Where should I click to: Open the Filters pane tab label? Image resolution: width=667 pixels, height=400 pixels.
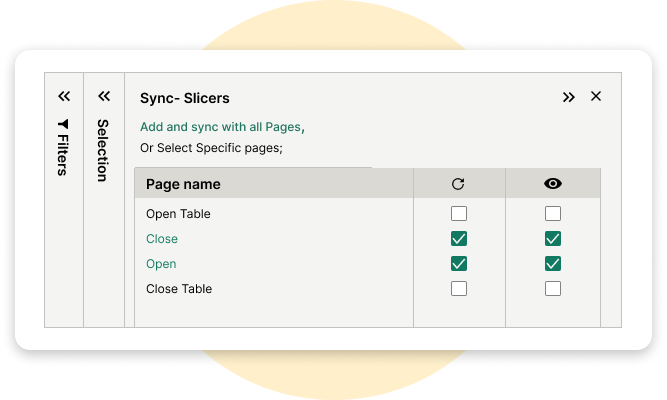pyautogui.click(x=63, y=153)
